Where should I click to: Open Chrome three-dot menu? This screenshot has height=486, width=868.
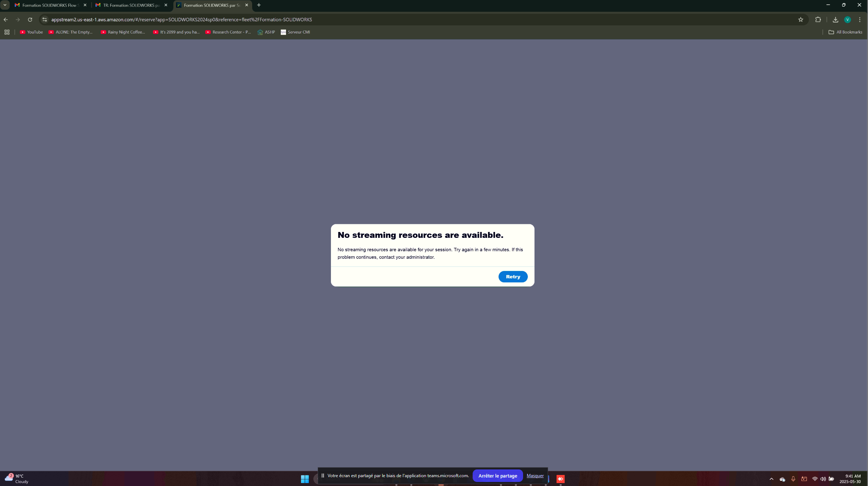pos(860,20)
